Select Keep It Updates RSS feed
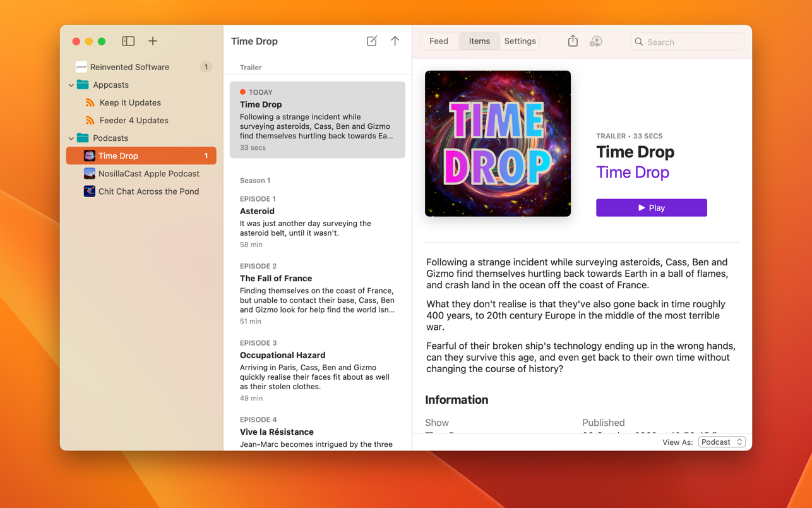The width and height of the screenshot is (812, 508). 130,102
